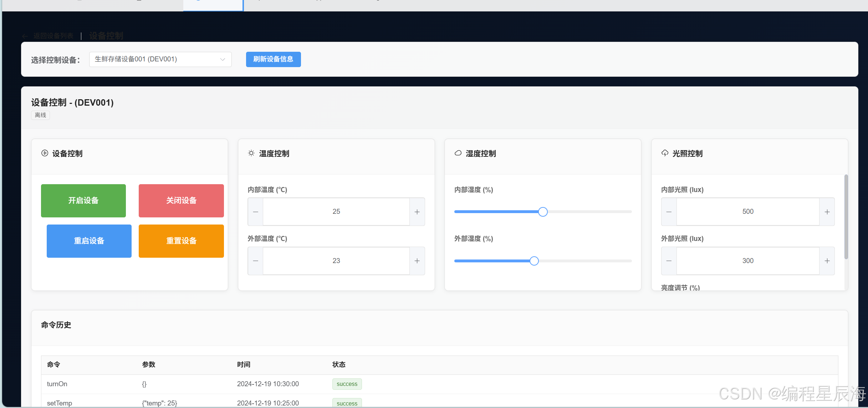Viewport: 868px width, 408px height.
Task: Click the 内部湿度 slider handle
Action: (x=543, y=212)
